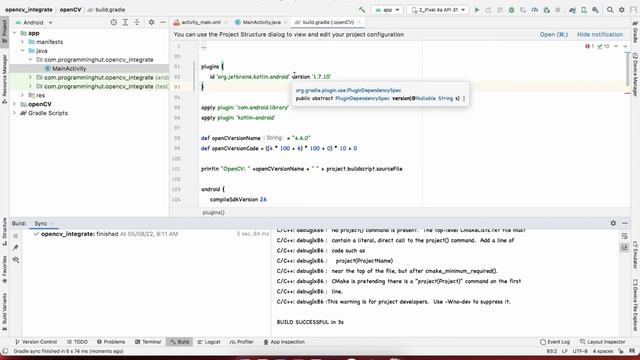This screenshot has height=360, width=640.
Task: Expand the openCV module node
Action: click(15, 104)
